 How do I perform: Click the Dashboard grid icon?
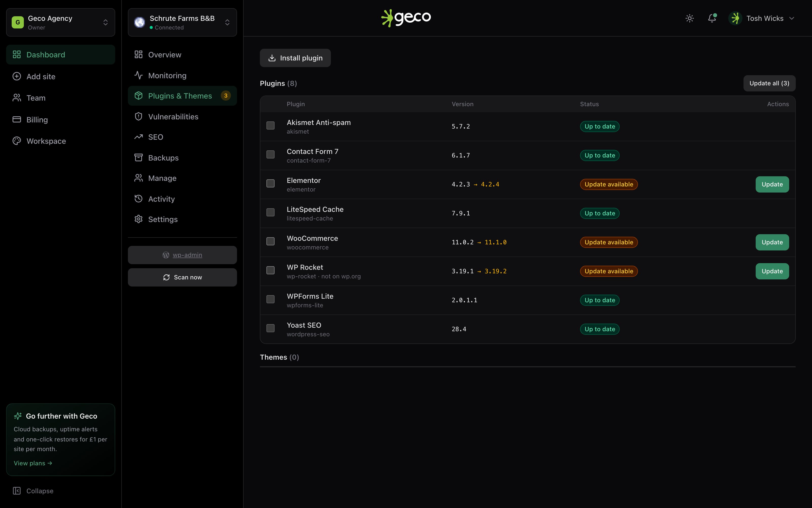pyautogui.click(x=17, y=54)
